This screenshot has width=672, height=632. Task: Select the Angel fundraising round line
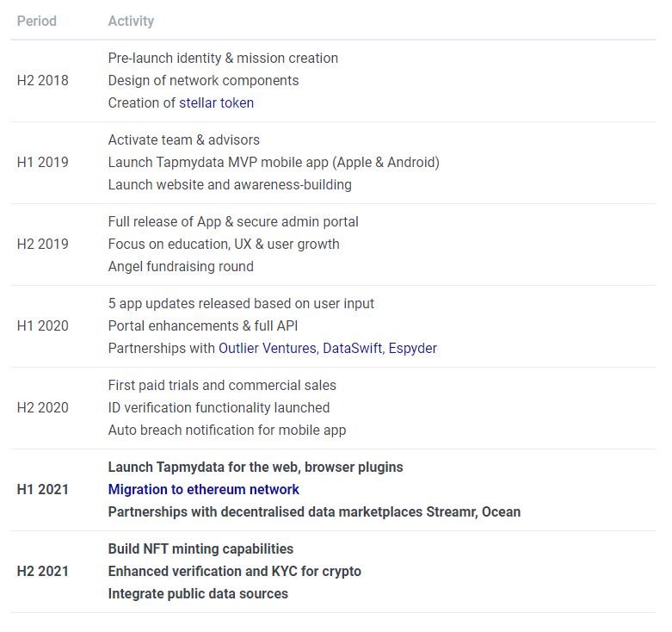tap(181, 267)
